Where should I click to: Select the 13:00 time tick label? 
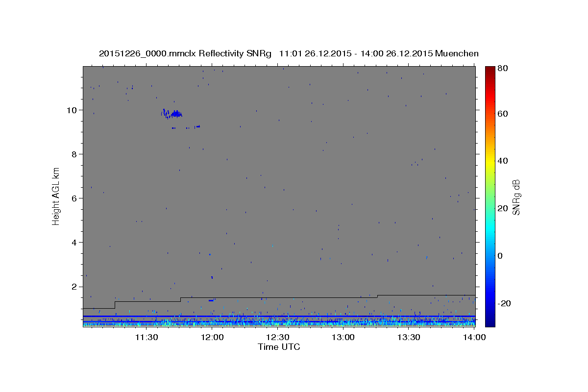coord(343,337)
